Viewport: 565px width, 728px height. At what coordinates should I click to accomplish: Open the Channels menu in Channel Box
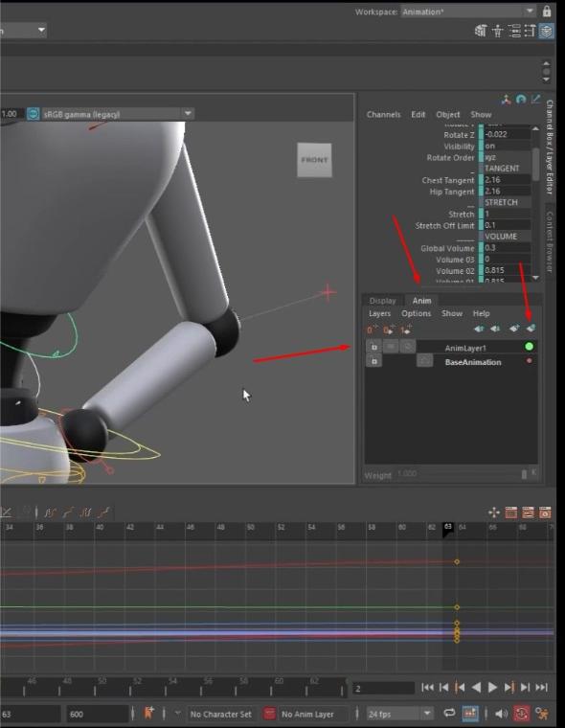(x=383, y=114)
